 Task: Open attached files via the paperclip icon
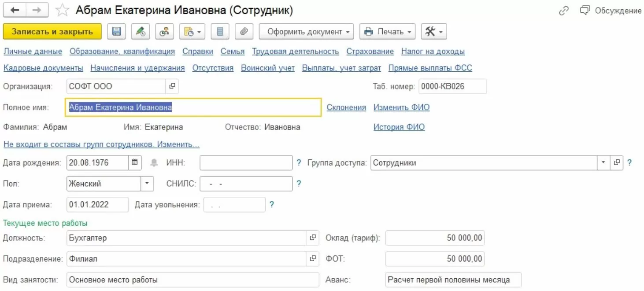click(x=244, y=32)
